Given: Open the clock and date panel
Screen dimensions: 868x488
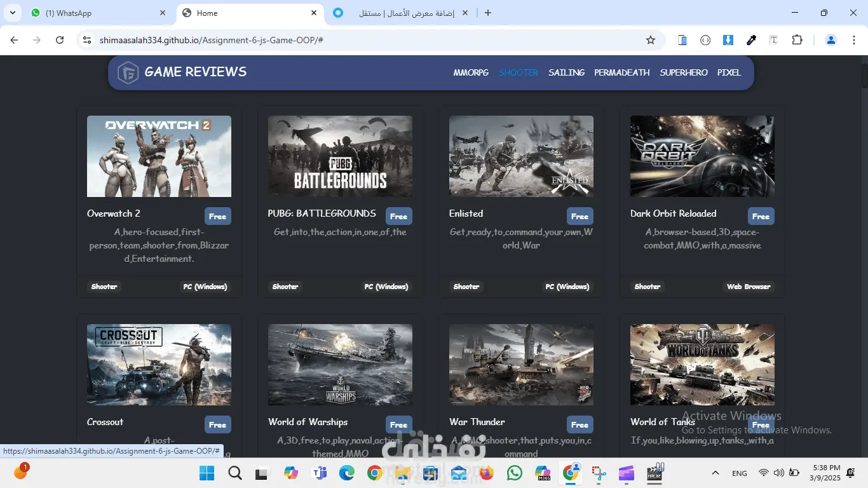Looking at the screenshot, I should [825, 472].
